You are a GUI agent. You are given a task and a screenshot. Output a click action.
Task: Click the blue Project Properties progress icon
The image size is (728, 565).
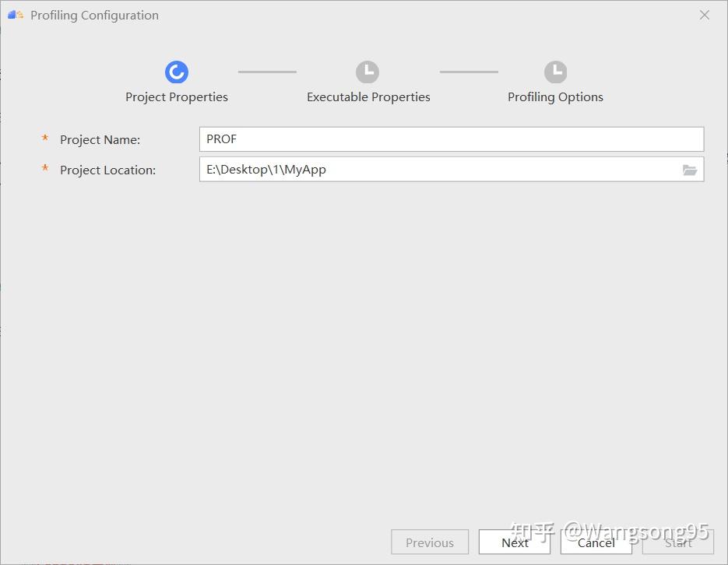[x=176, y=72]
